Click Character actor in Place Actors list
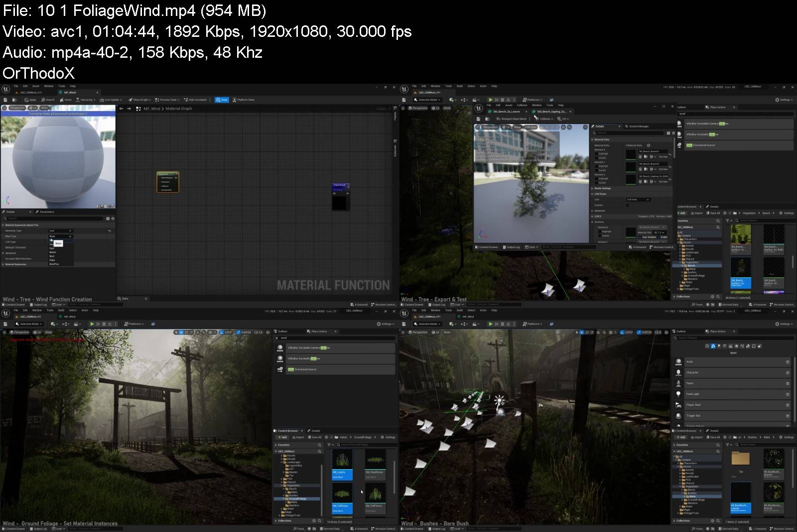797x532 pixels. coord(732,372)
